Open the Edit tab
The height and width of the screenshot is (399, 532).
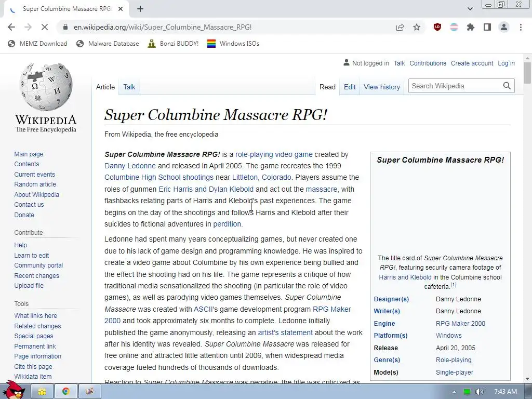pyautogui.click(x=350, y=87)
